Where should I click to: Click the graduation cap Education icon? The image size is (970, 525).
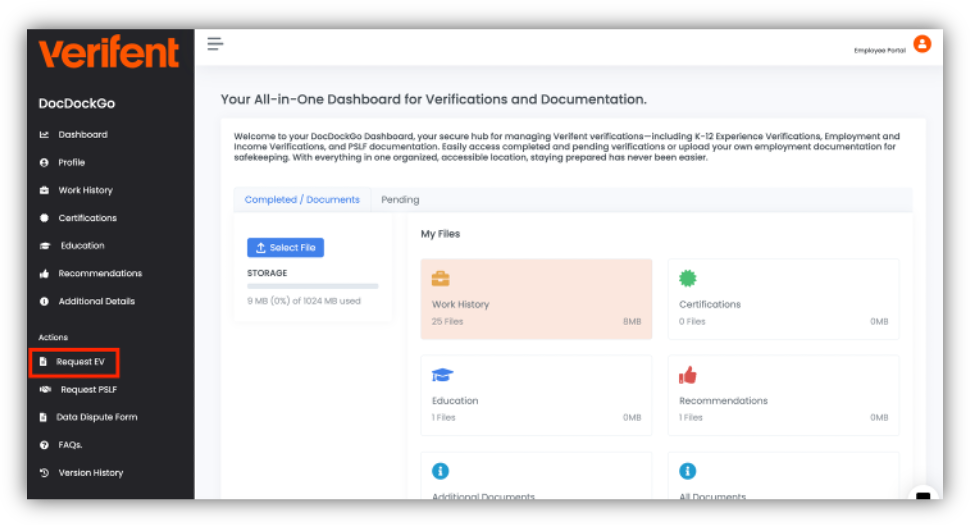442,375
